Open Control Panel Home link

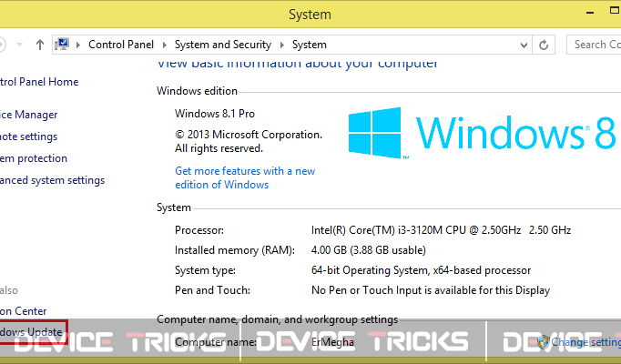39,82
